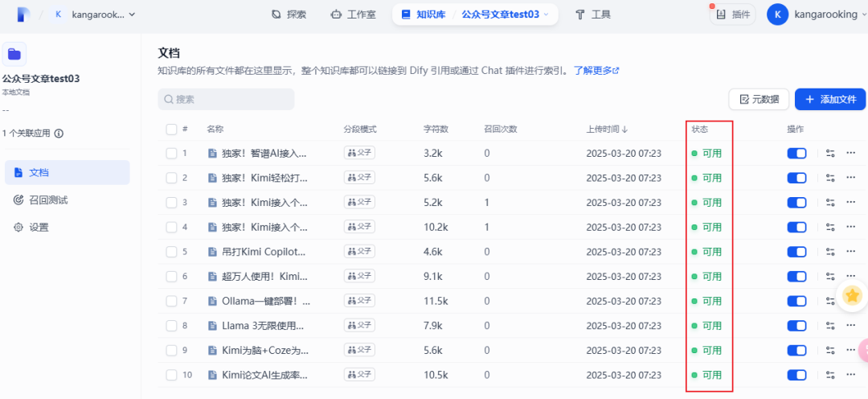Open document Kimi为脑+Coze为

pos(265,350)
